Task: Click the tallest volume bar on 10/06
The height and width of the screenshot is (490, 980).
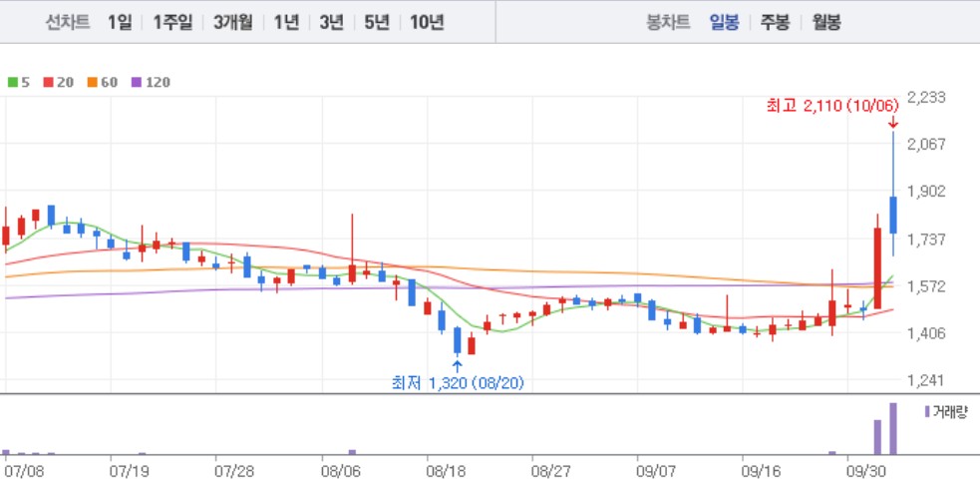Action: [x=893, y=429]
